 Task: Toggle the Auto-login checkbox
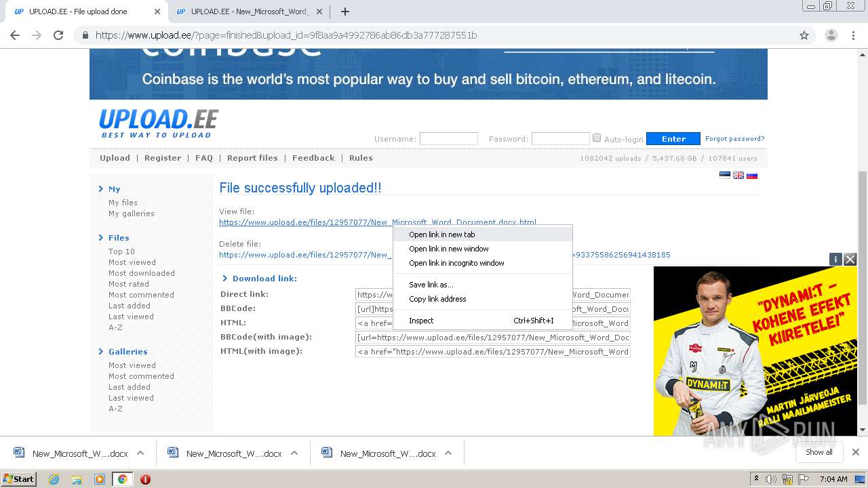[597, 138]
